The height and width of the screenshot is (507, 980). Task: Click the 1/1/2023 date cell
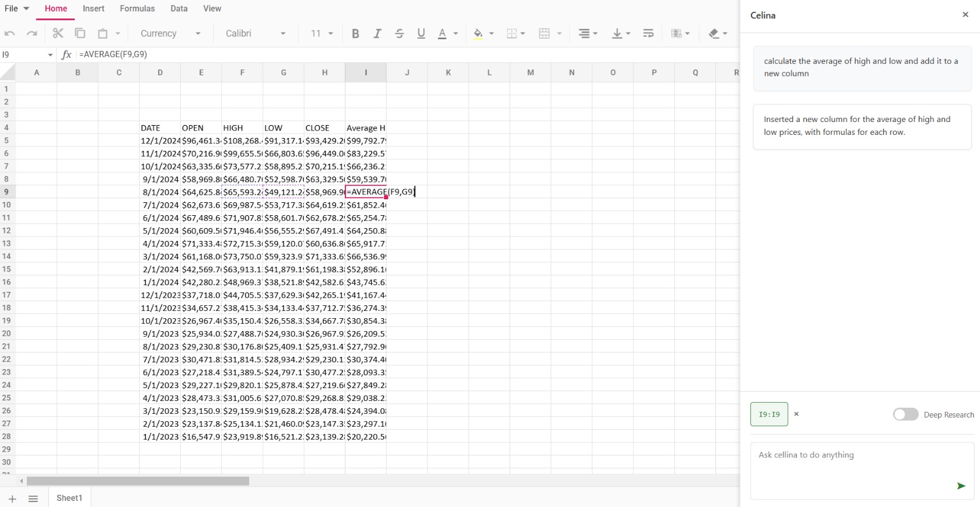(x=160, y=436)
